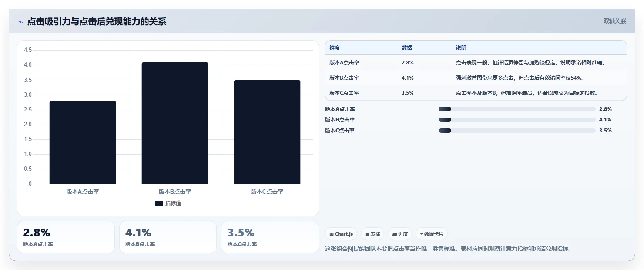Click the lightning icon beside the title

pos(21,22)
